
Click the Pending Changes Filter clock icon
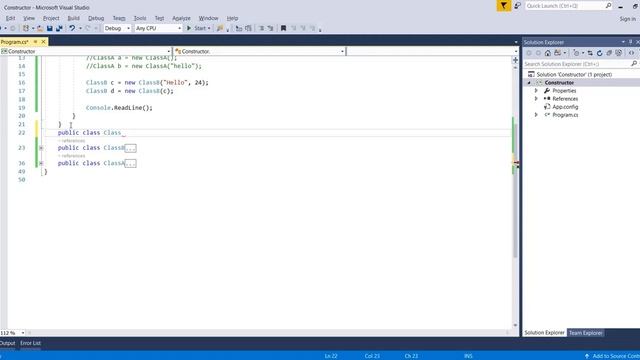tap(576, 53)
